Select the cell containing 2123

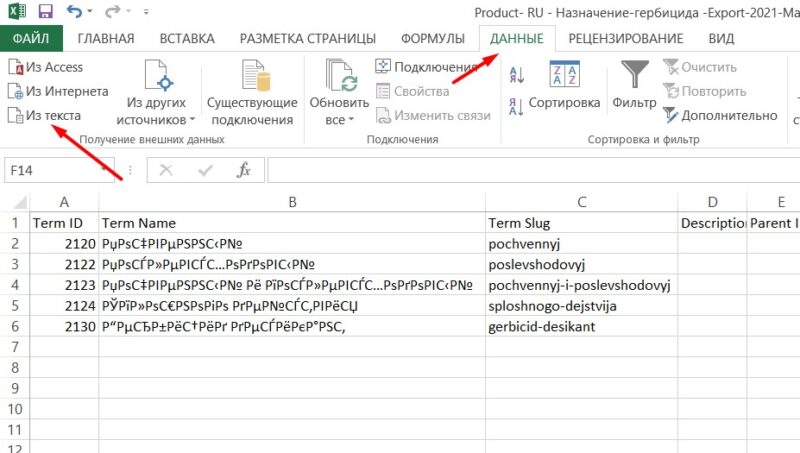point(64,285)
